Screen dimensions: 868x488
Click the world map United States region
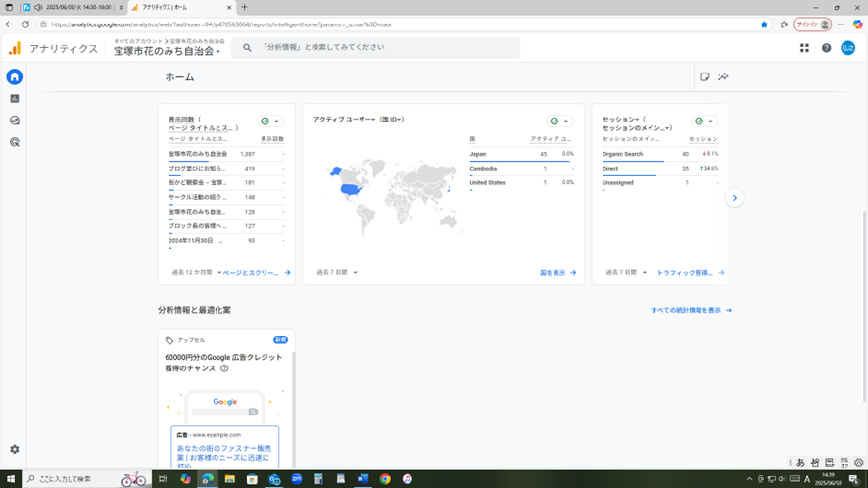(x=351, y=190)
